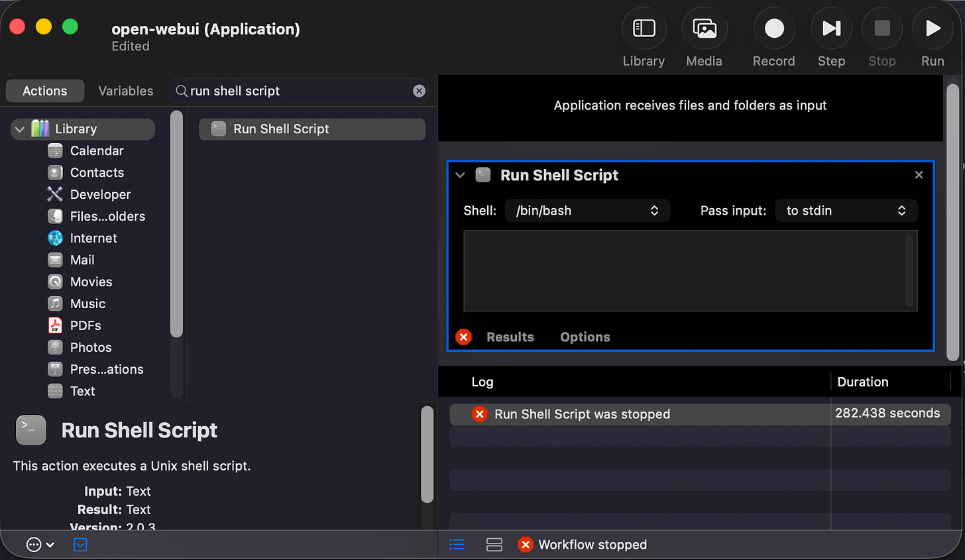The width and height of the screenshot is (965, 560).
Task: Select the Files & Folders category
Action: point(107,217)
